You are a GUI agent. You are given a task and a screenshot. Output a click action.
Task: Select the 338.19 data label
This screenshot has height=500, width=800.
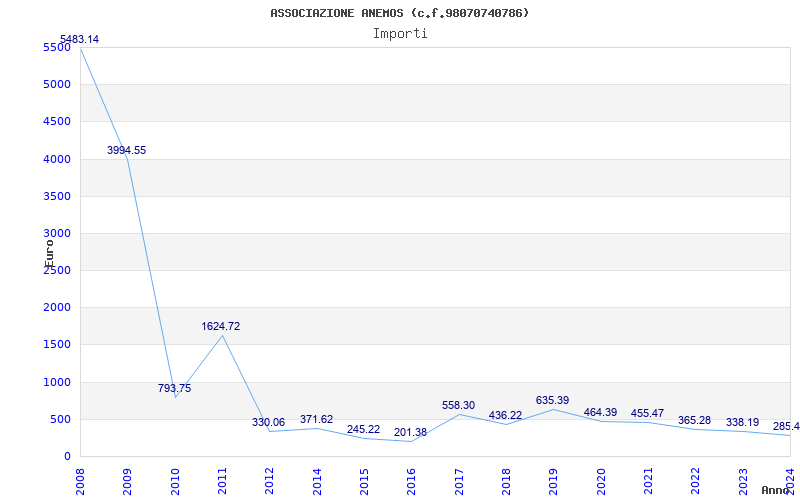pyautogui.click(x=742, y=423)
